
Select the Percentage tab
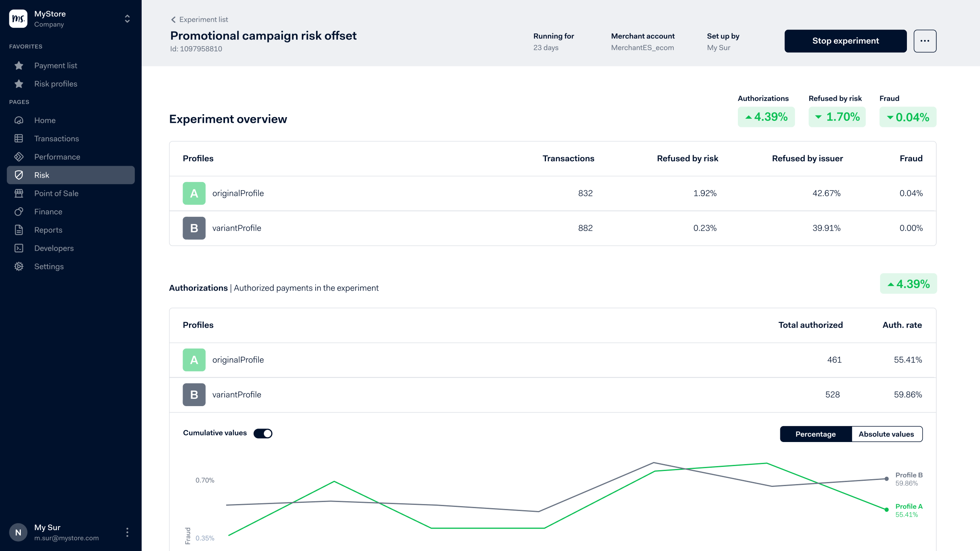(x=815, y=434)
